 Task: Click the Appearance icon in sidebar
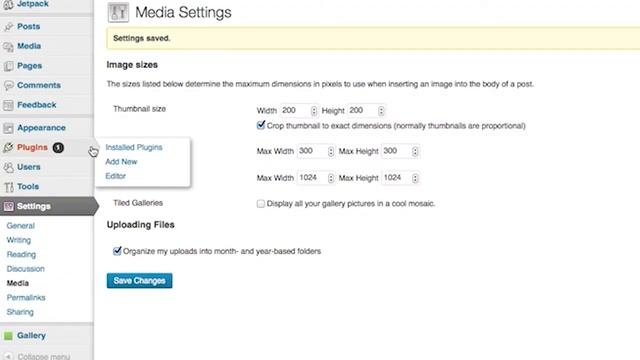pyautogui.click(x=8, y=128)
